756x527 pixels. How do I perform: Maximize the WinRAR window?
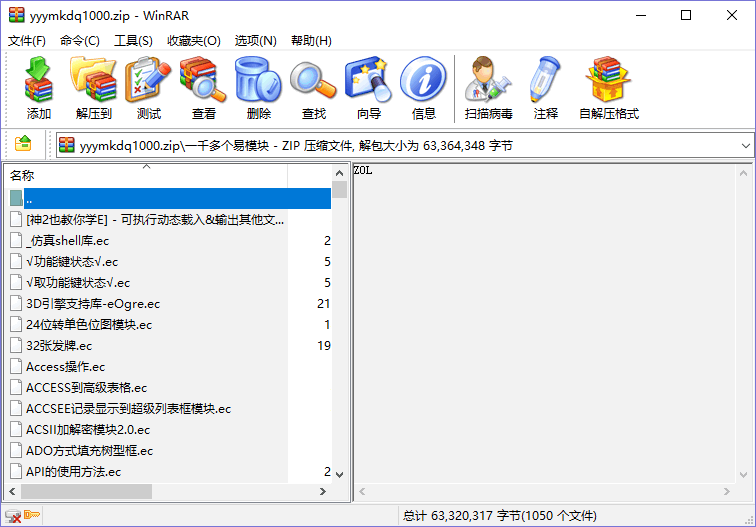coord(686,15)
